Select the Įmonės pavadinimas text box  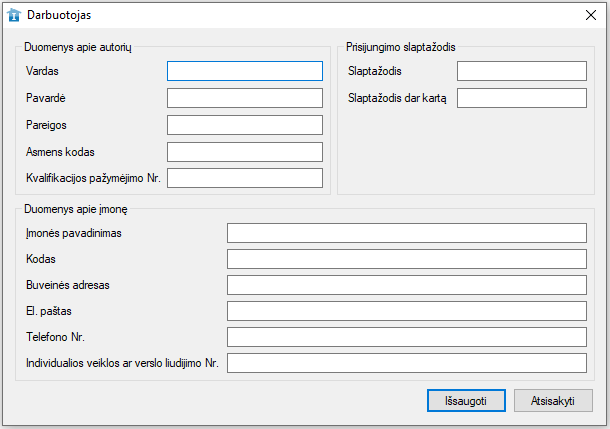tap(407, 233)
